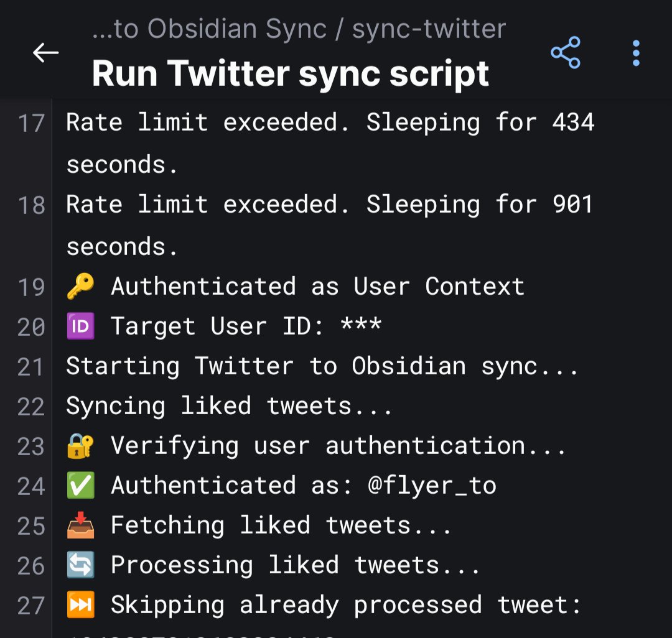Open the '...to Obsidian Sync / sync-twitter' breadcrumb
The image size is (672, 638).
click(299, 29)
